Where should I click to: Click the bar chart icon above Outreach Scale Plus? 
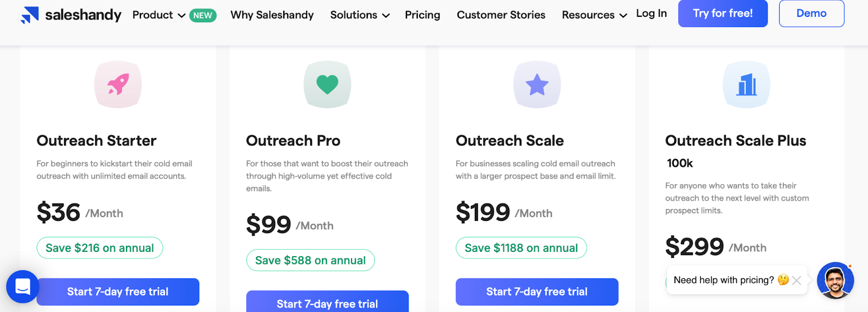coord(746,84)
